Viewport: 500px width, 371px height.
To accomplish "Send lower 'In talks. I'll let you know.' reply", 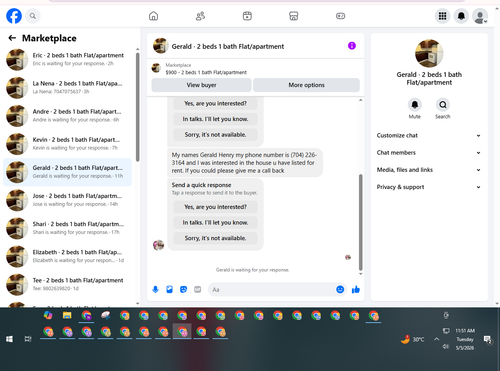I will [x=215, y=223].
